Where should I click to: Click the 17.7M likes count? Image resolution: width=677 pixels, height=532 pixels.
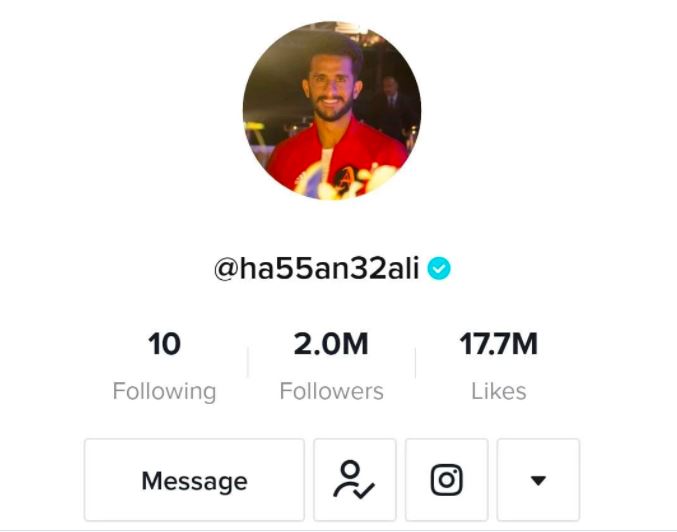pyautogui.click(x=499, y=344)
